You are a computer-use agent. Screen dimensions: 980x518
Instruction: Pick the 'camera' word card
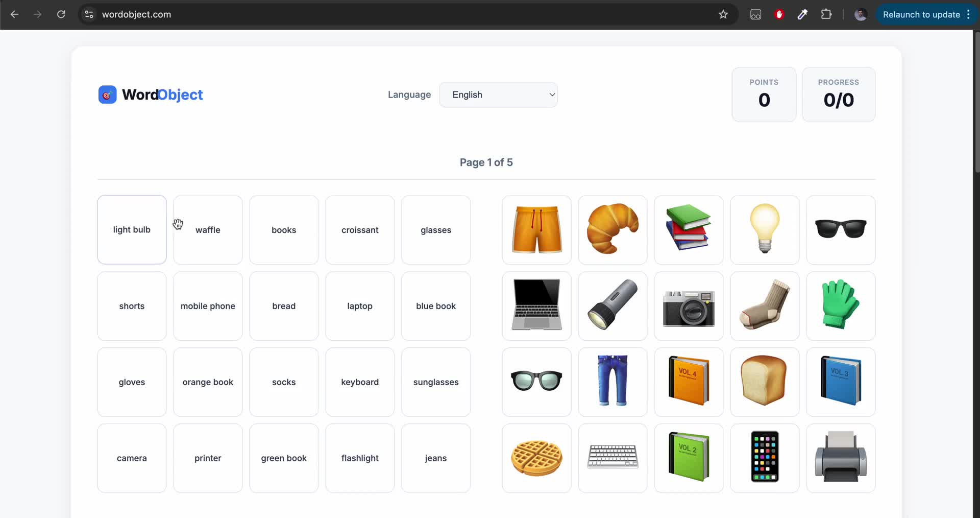tap(132, 458)
